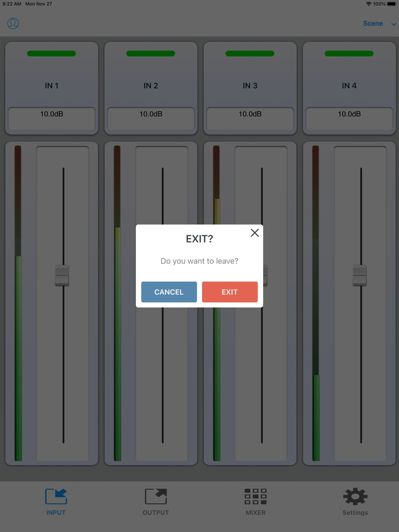399x532 pixels.
Task: Open the Settings tab
Action: click(355, 502)
